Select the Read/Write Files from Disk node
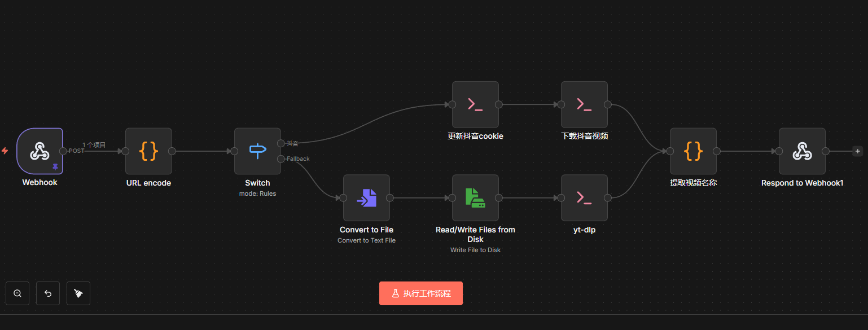The width and height of the screenshot is (868, 330). (x=475, y=198)
